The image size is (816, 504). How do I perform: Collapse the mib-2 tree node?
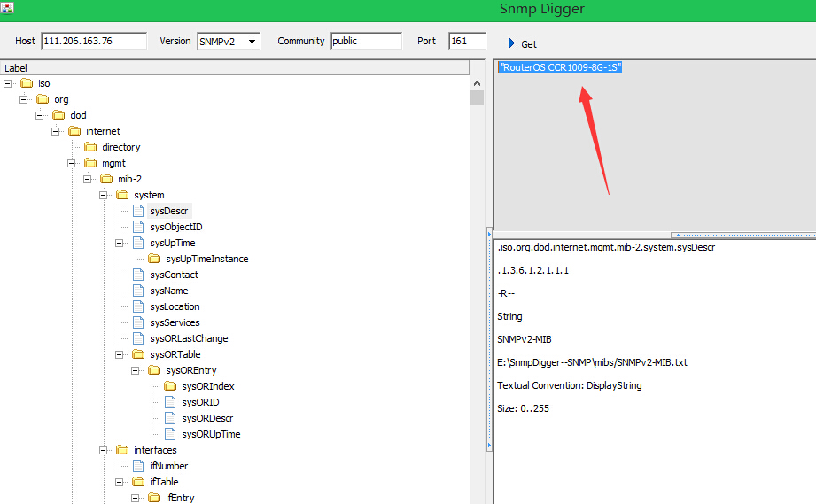pyautogui.click(x=88, y=179)
